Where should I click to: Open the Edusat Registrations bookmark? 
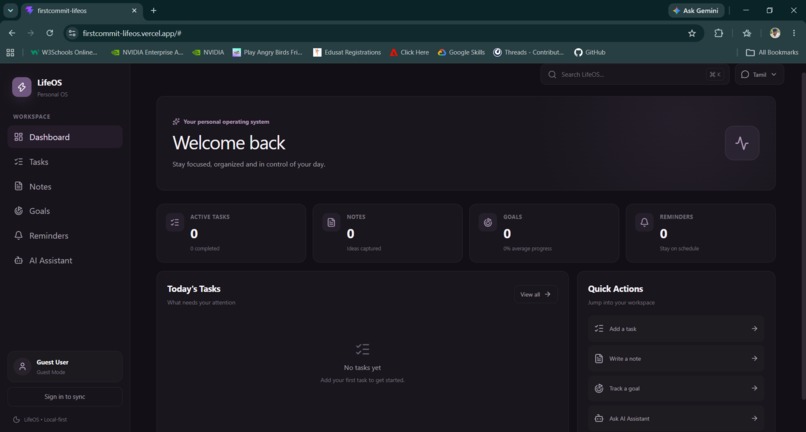pyautogui.click(x=347, y=52)
